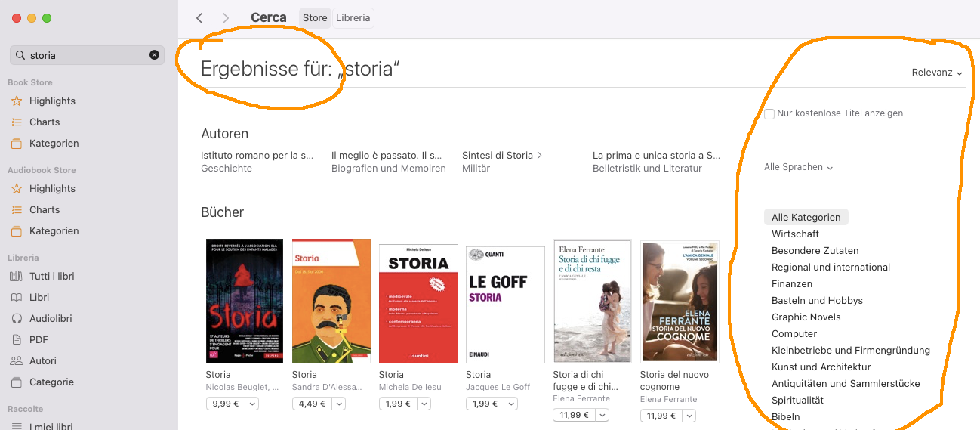Image resolution: width=980 pixels, height=430 pixels.
Task: Open Le Goff Storia Einaudi cover
Action: pyautogui.click(x=505, y=305)
